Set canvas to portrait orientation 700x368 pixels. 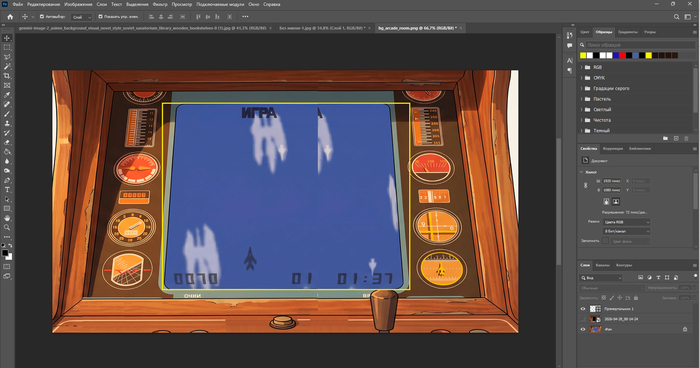606,201
